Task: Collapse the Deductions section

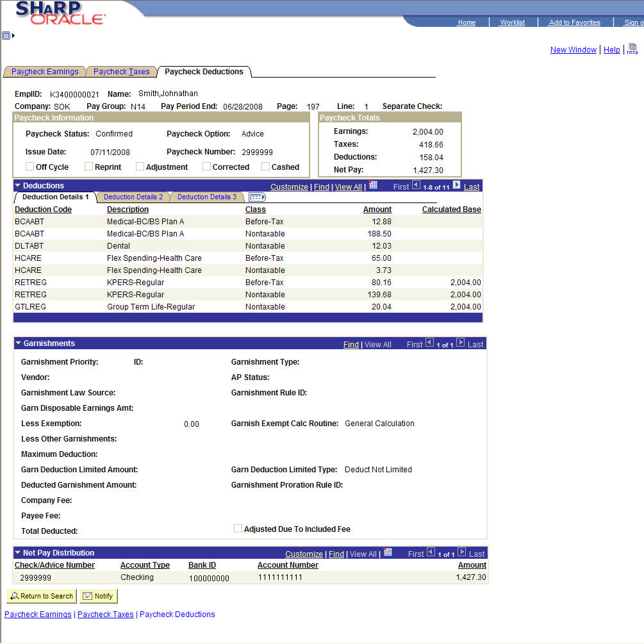Action: (x=18, y=186)
